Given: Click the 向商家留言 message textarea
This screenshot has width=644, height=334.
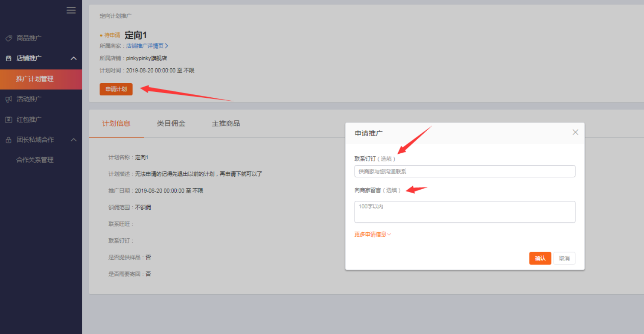Looking at the screenshot, I should pos(465,212).
